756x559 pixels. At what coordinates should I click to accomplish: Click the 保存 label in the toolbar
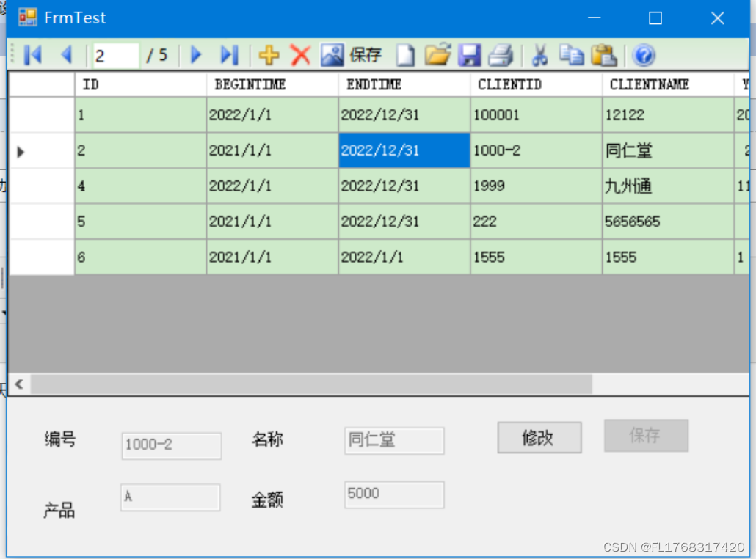(367, 55)
